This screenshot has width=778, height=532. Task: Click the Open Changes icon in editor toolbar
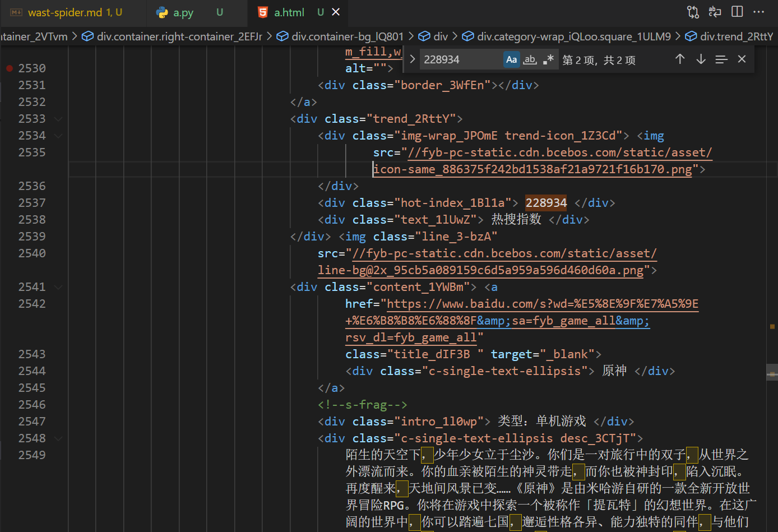693,12
